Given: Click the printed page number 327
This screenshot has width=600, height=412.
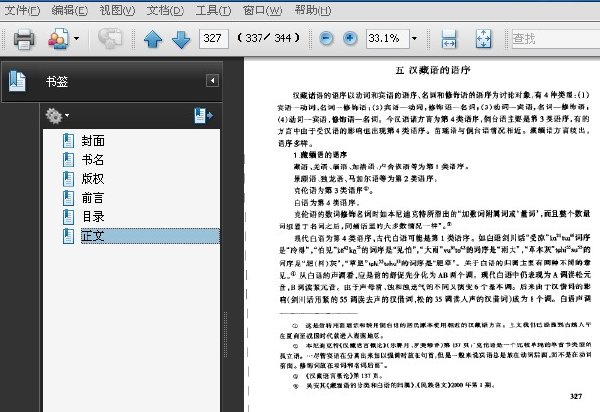Looking at the screenshot, I should [x=576, y=396].
